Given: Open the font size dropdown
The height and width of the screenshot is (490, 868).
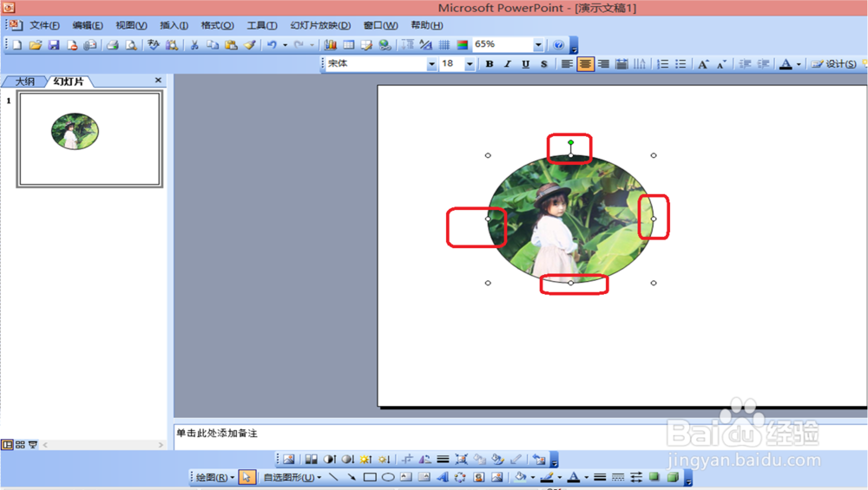Looking at the screenshot, I should 470,64.
